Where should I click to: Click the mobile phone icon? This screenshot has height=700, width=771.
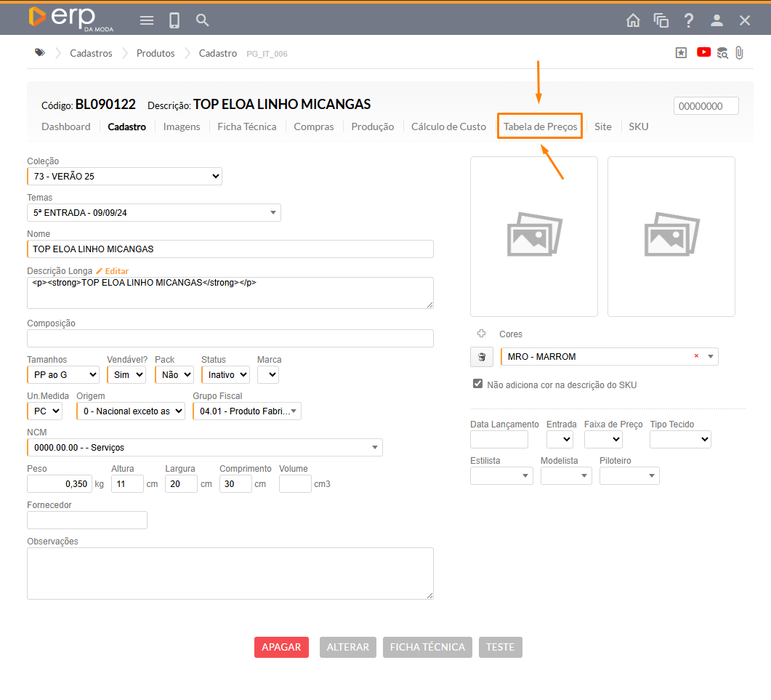(174, 20)
